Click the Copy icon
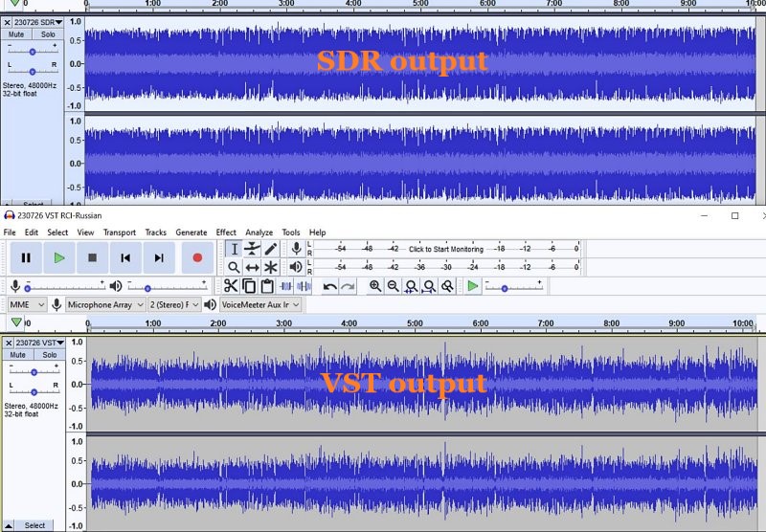The image size is (766, 532). tap(249, 286)
